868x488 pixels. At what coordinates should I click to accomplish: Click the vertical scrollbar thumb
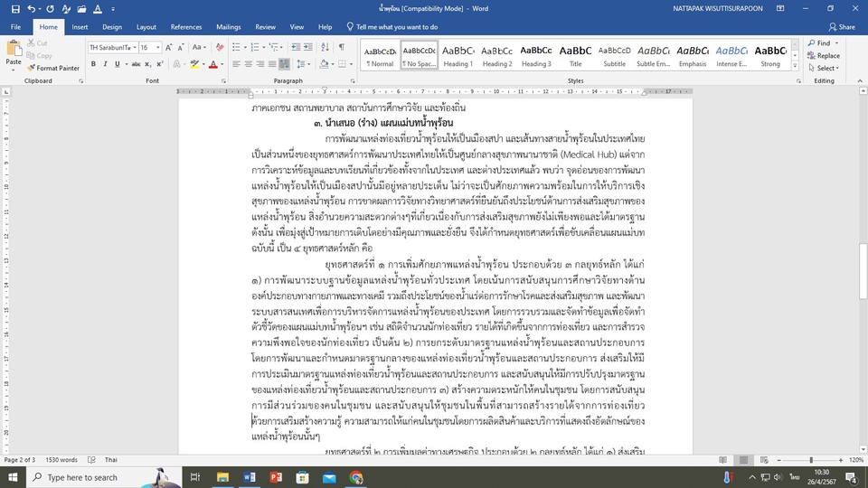(x=863, y=271)
